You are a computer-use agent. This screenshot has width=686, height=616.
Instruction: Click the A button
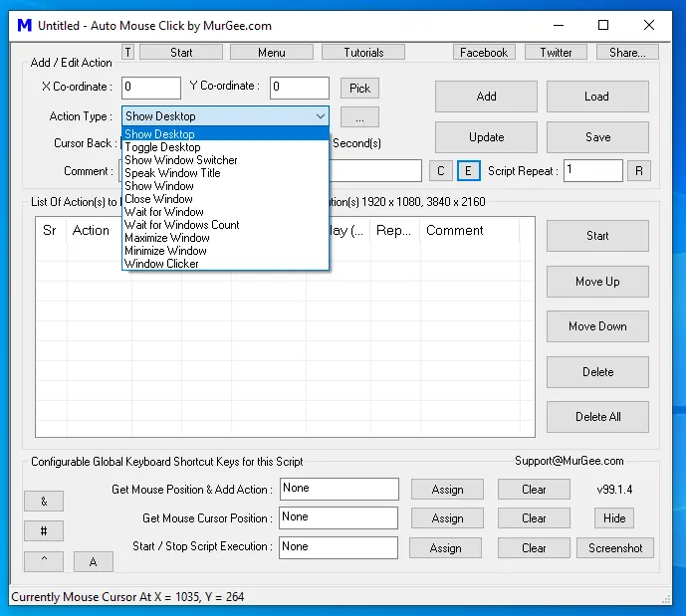[94, 561]
